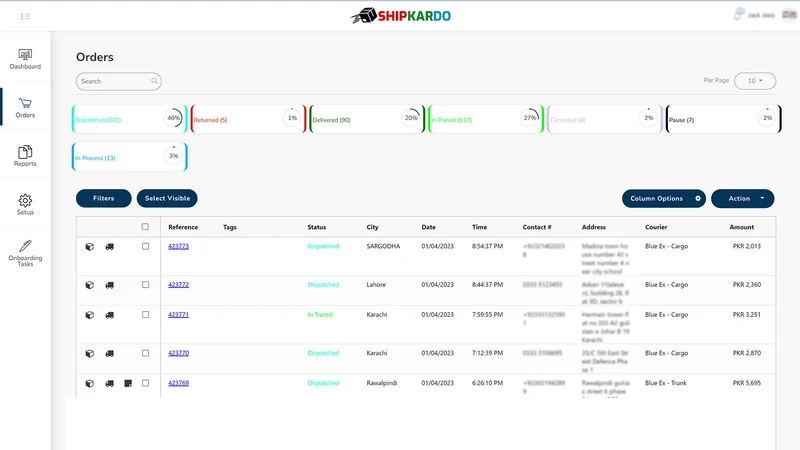This screenshot has width=800, height=450.
Task: Tick the checkbox for order 423773
Action: pos(145,246)
